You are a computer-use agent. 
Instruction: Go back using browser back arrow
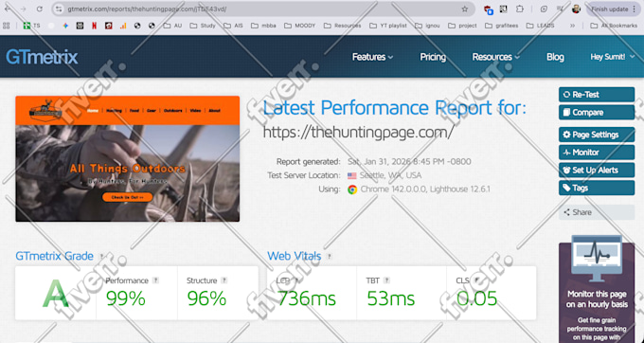pos(8,9)
